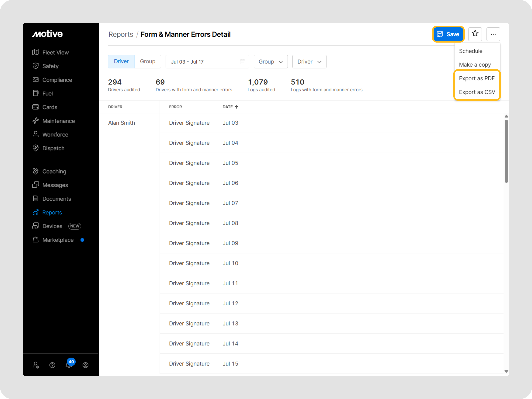Choose Export as PDF from the menu
This screenshot has width=532, height=399.
pos(477,78)
